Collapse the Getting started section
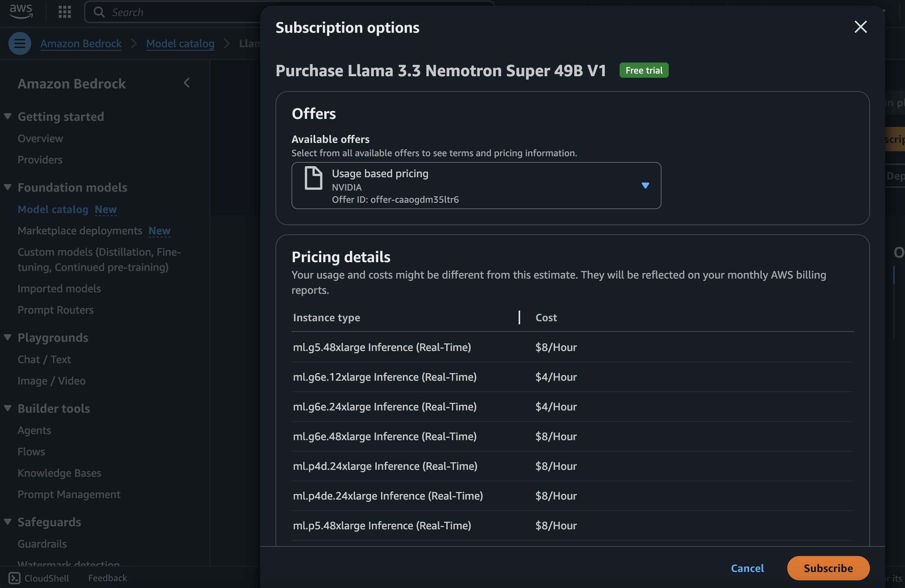Viewport: 905px width, 588px height. tap(8, 116)
